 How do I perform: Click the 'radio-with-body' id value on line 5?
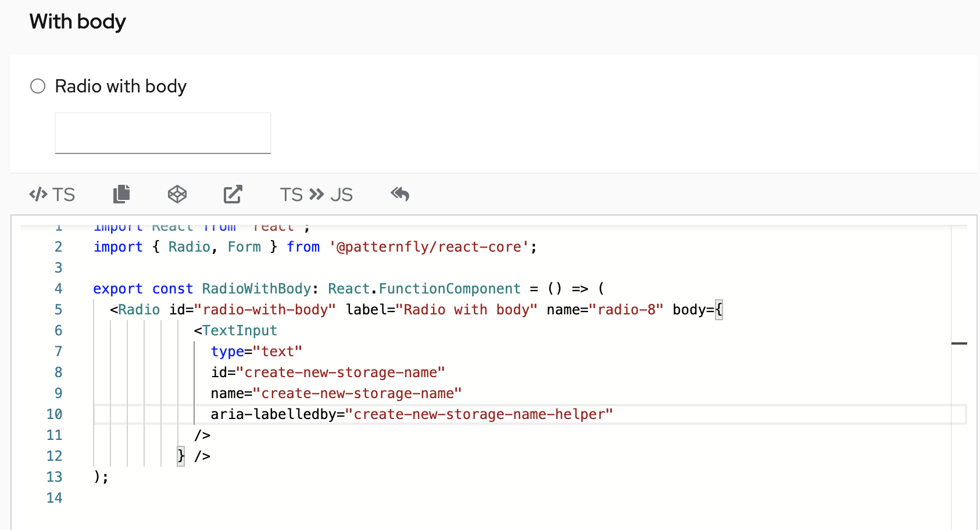tap(265, 310)
